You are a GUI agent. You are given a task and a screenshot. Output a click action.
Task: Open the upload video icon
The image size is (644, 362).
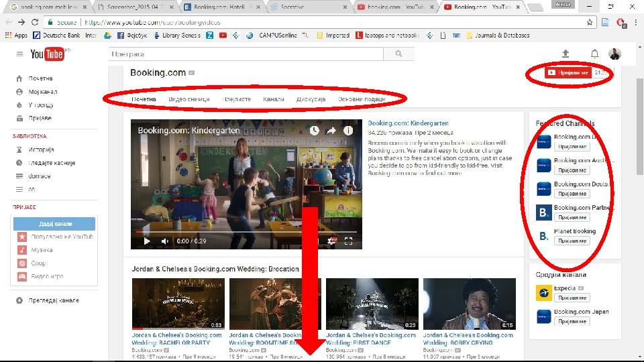pos(566,54)
